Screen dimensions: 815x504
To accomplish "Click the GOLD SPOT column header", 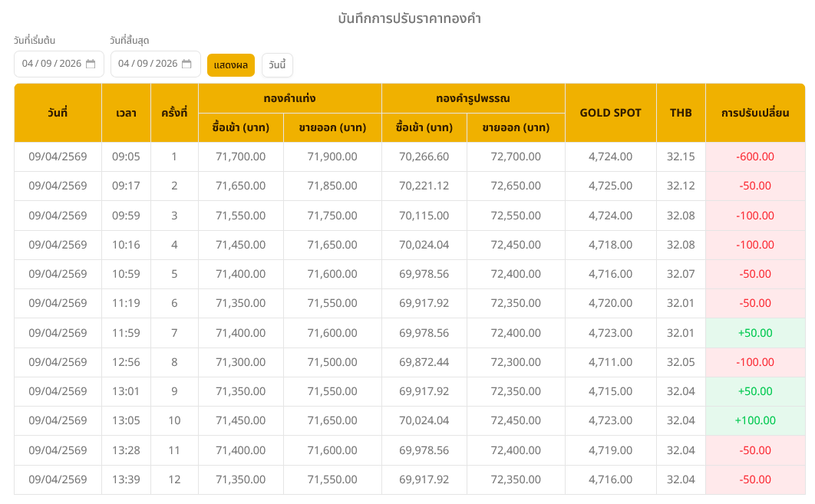I will point(610,113).
